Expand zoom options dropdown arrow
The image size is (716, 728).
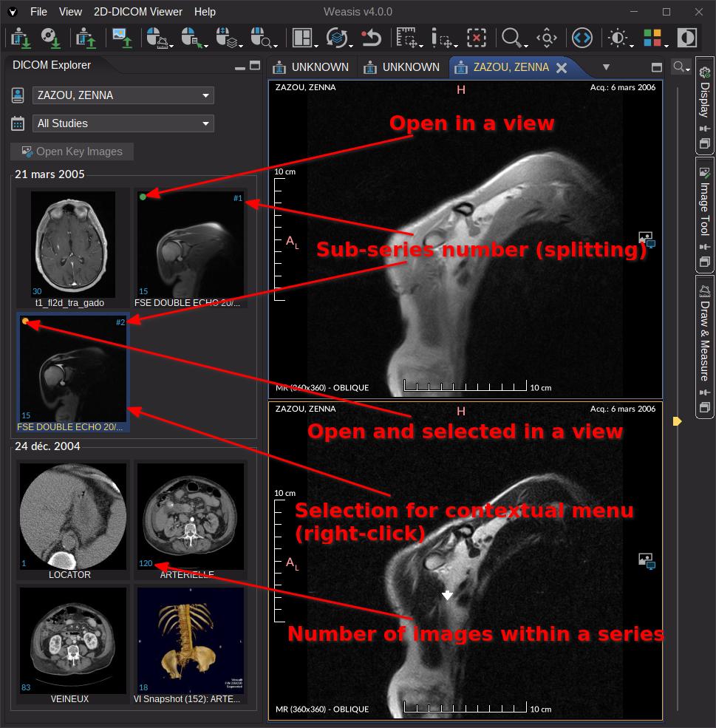tap(526, 46)
